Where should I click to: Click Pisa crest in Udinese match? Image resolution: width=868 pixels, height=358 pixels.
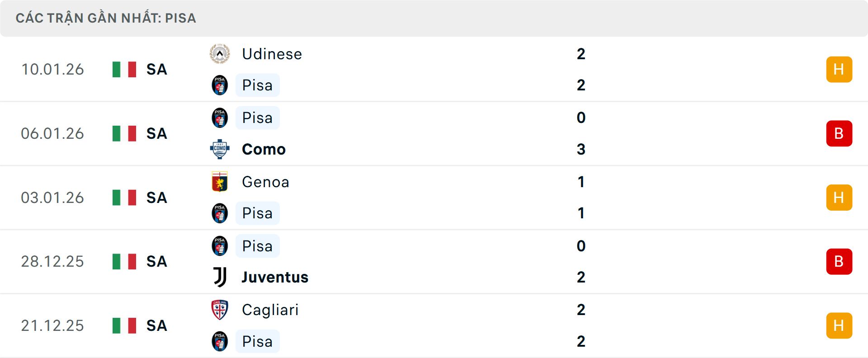click(220, 85)
